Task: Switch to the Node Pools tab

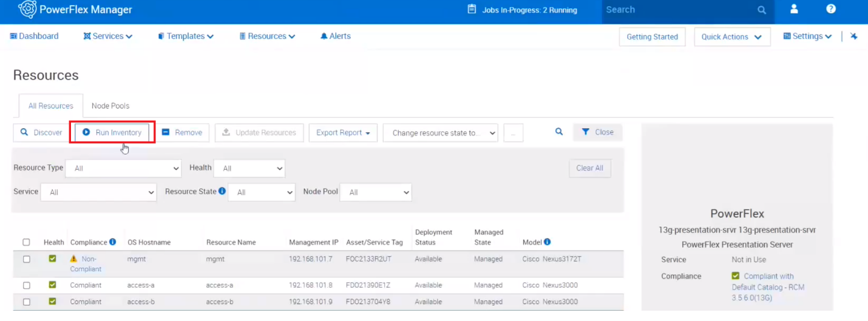Action: 110,106
